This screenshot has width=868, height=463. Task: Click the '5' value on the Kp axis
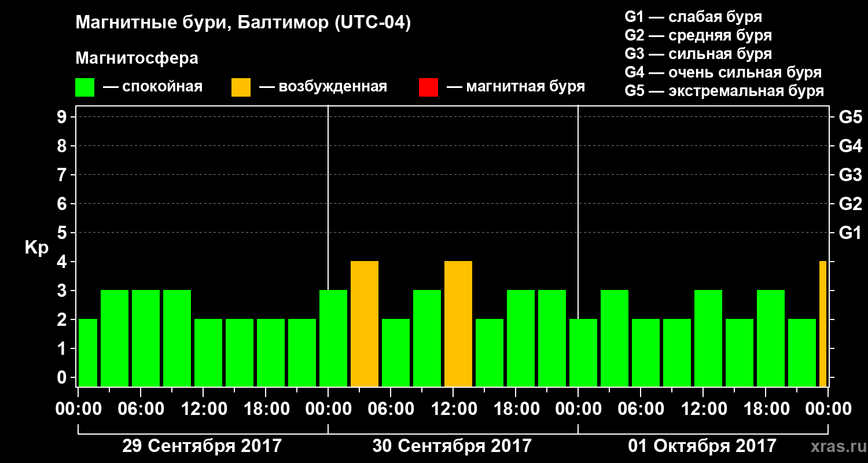pyautogui.click(x=63, y=233)
